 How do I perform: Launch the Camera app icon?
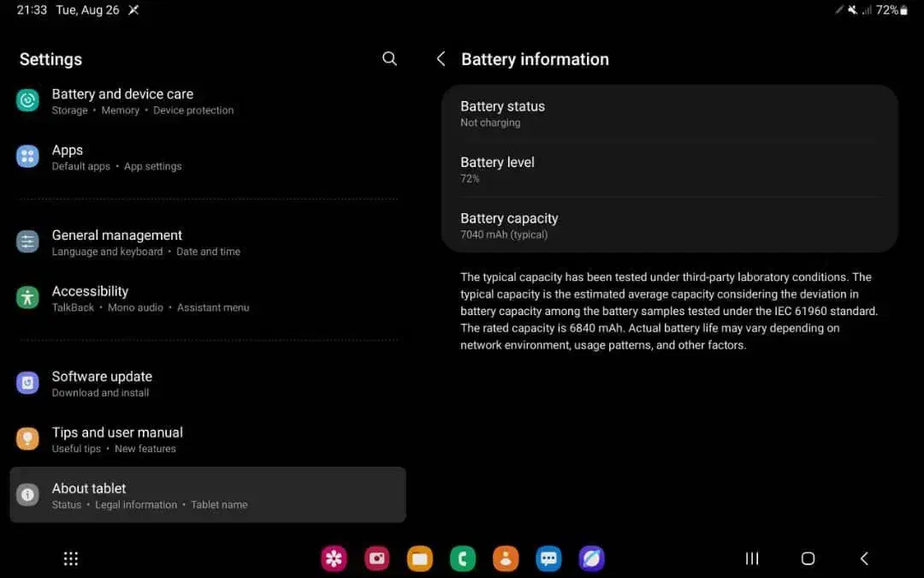(376, 558)
